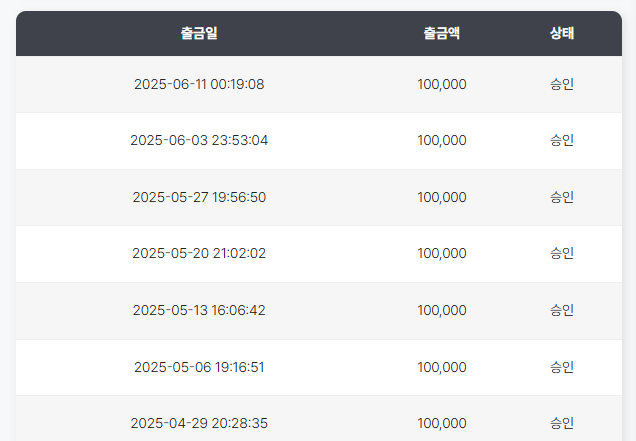This screenshot has height=441, width=636.
Task: Select the 2025-05-27 19:56:50 withdrawal date
Action: click(199, 197)
